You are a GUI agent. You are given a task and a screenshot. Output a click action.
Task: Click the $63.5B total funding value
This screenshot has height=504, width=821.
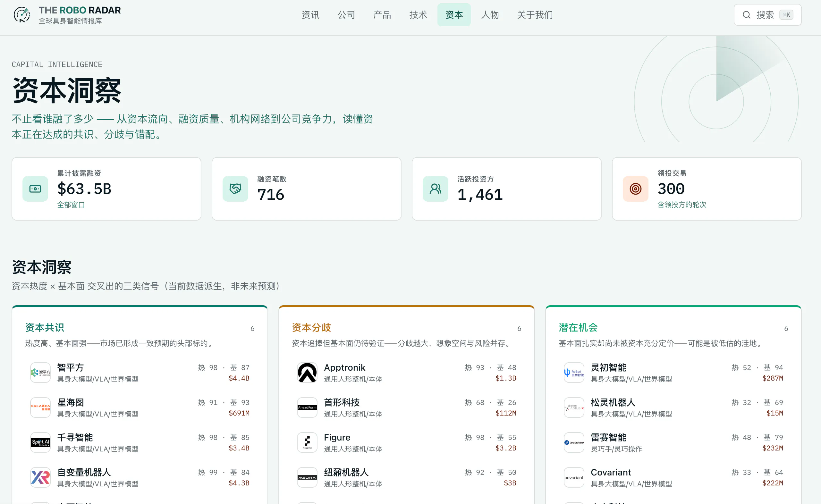pos(84,189)
